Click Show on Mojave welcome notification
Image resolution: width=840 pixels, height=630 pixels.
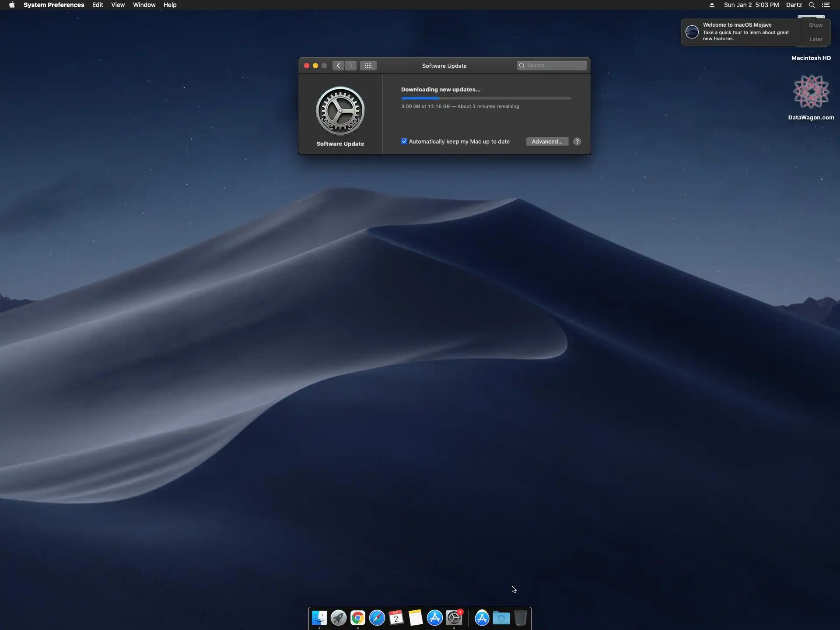coord(815,25)
